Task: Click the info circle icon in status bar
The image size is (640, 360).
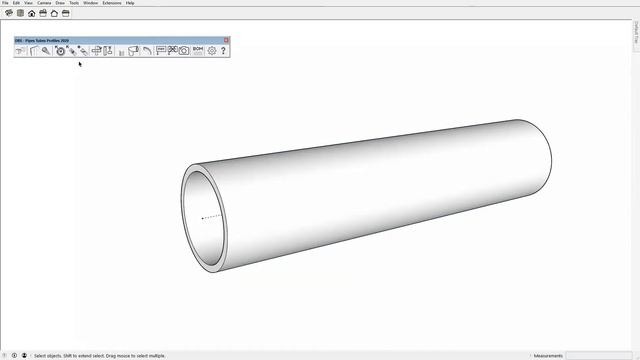Action: point(14,356)
